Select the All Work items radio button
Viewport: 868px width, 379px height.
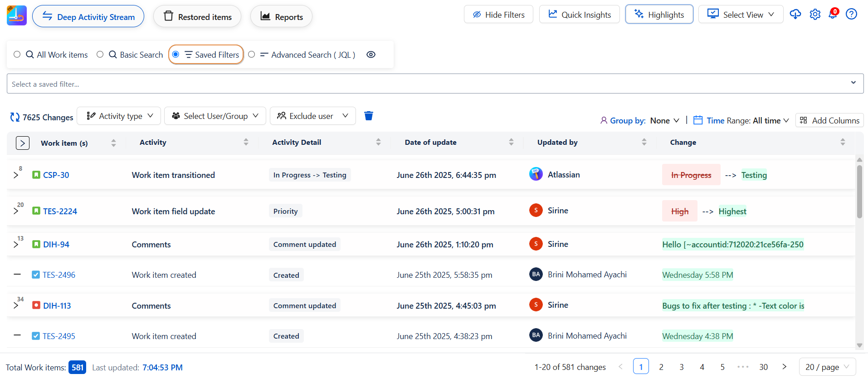coord(17,54)
